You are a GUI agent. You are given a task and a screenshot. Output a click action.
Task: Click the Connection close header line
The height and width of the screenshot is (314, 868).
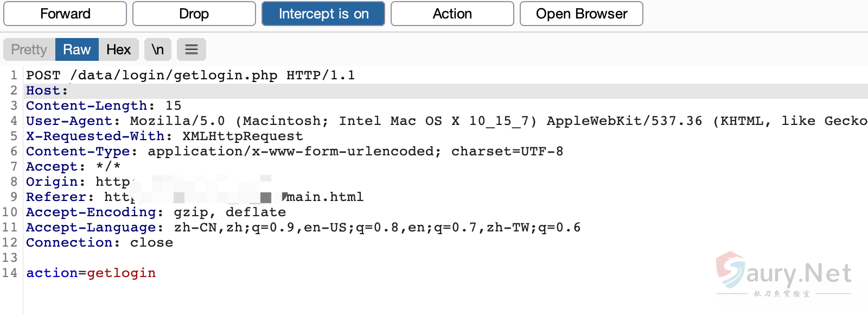[99, 242]
